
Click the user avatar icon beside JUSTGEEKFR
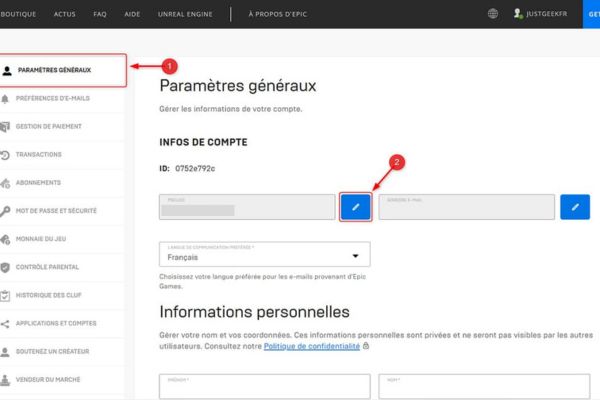tap(518, 14)
